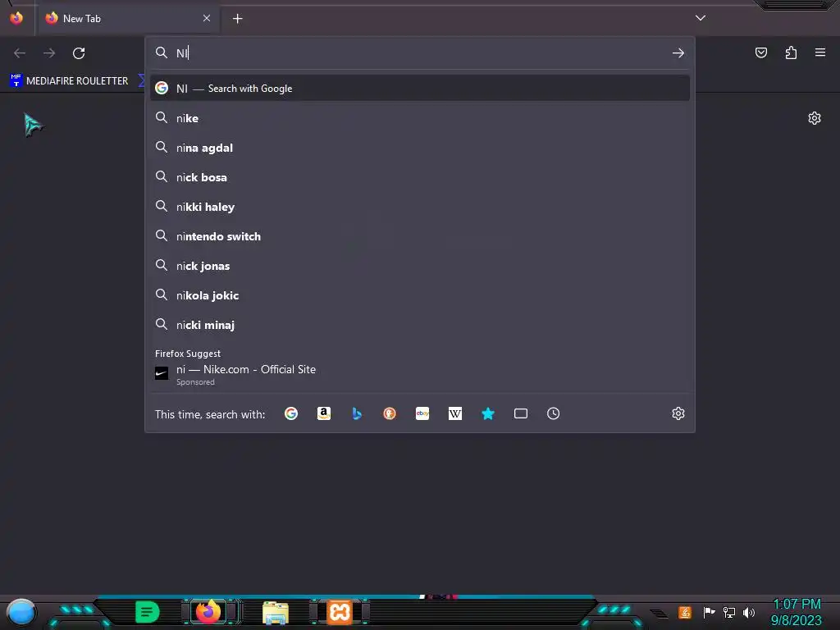Image resolution: width=840 pixels, height=630 pixels.
Task: Open File Explorer from taskbar
Action: point(276,612)
